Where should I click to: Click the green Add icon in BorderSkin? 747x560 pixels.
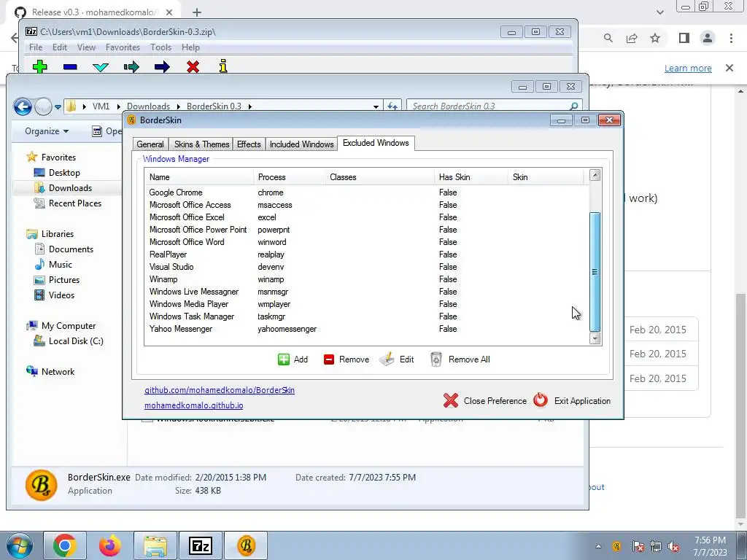(284, 359)
